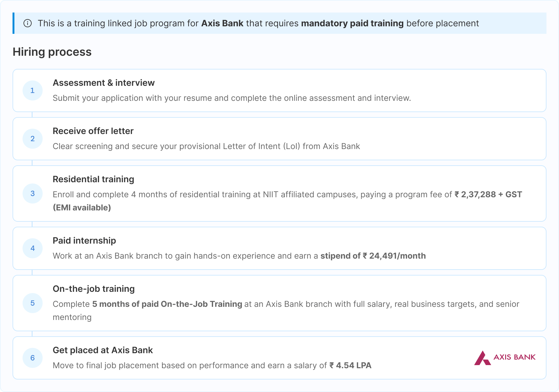This screenshot has width=559, height=392.
Task: Select the On-the-job training heading
Action: point(94,289)
